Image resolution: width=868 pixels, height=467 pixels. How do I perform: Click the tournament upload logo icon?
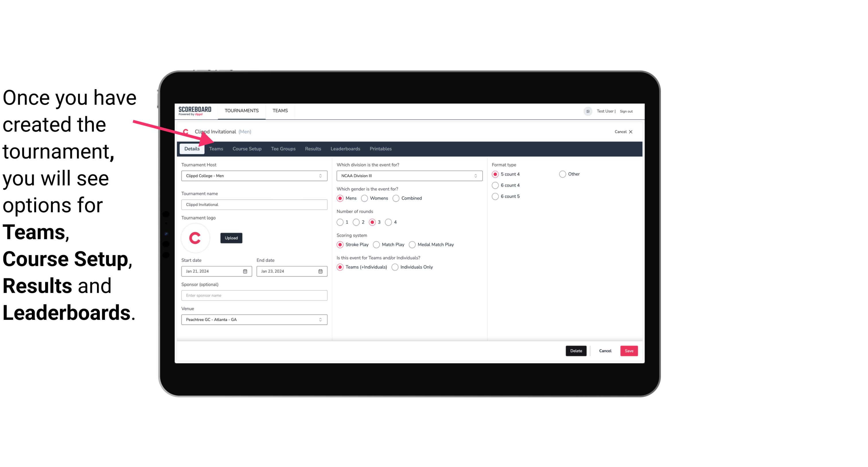(195, 238)
